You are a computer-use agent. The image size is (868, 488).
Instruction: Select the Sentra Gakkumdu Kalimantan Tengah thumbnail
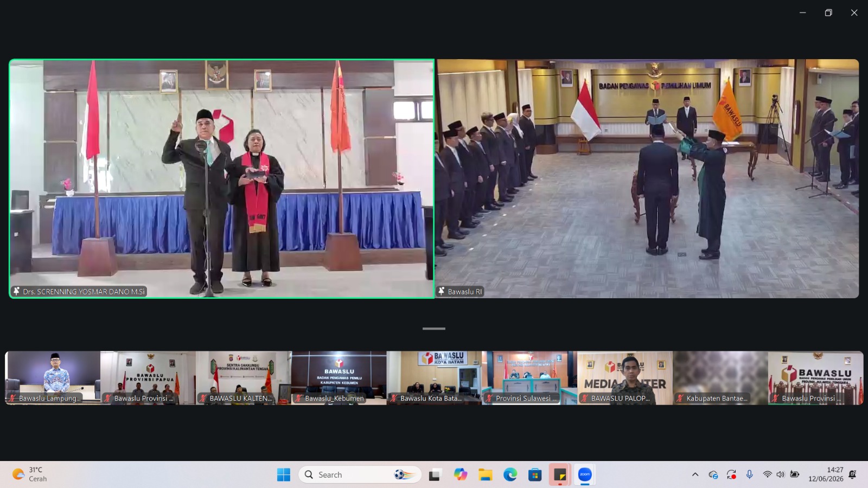[x=244, y=378]
